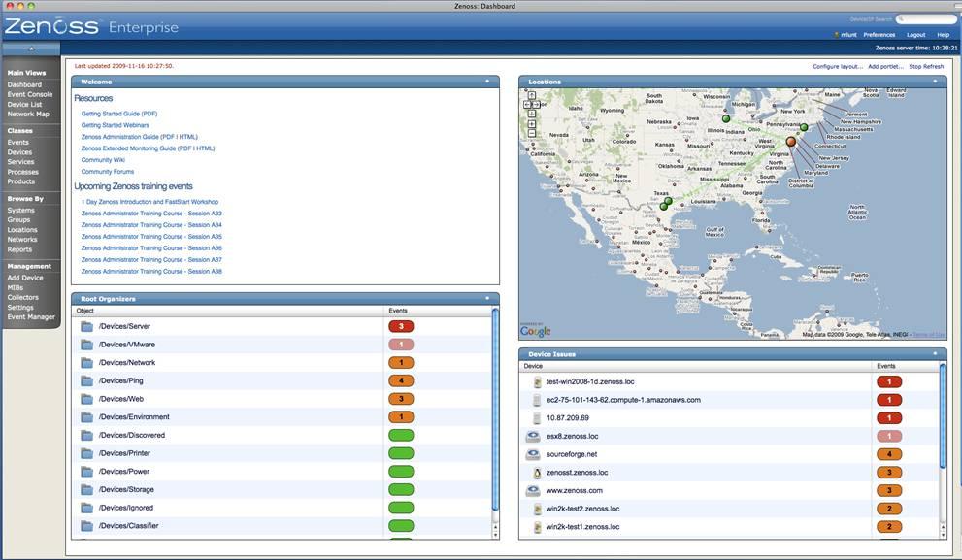Click the folder icon next to /Devices/Network
The height and width of the screenshot is (560, 962).
click(x=86, y=363)
